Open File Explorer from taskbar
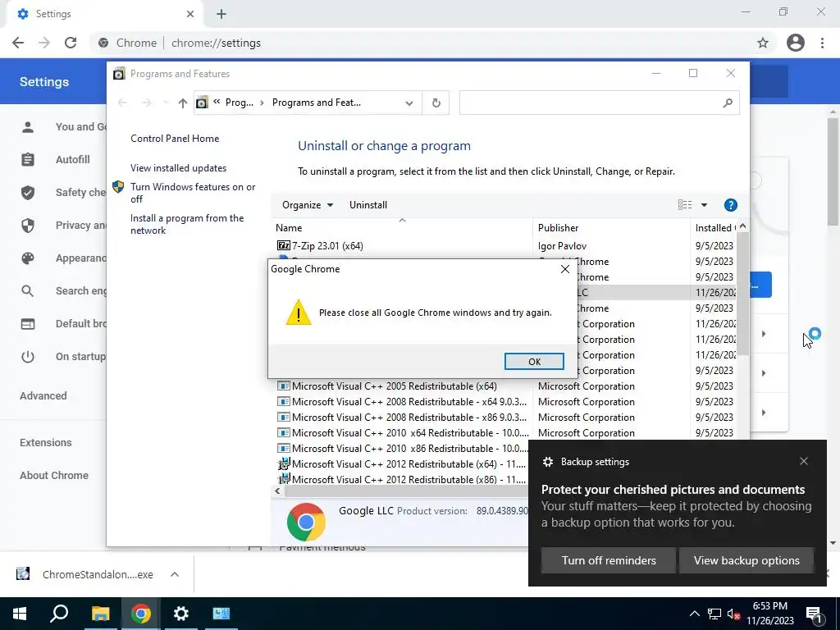The height and width of the screenshot is (630, 840). click(100, 614)
